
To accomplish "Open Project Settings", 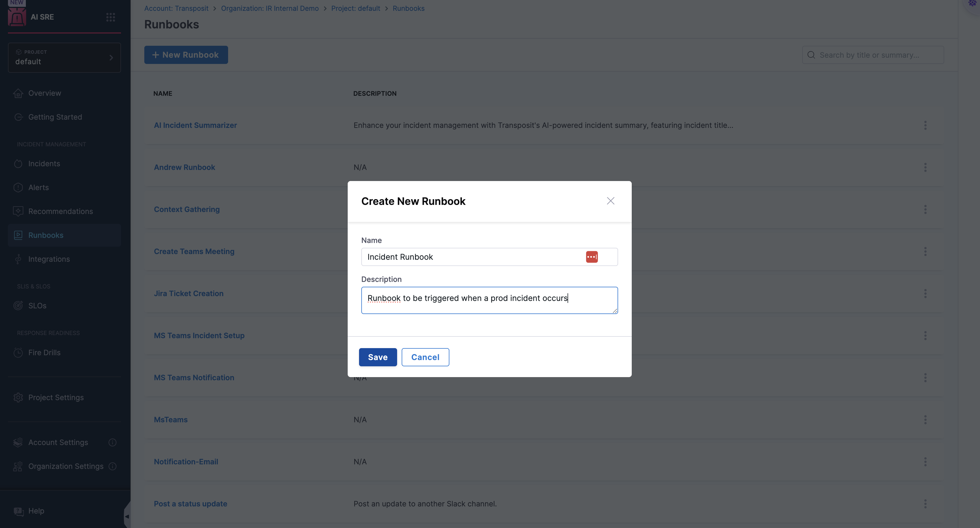I will point(56,397).
